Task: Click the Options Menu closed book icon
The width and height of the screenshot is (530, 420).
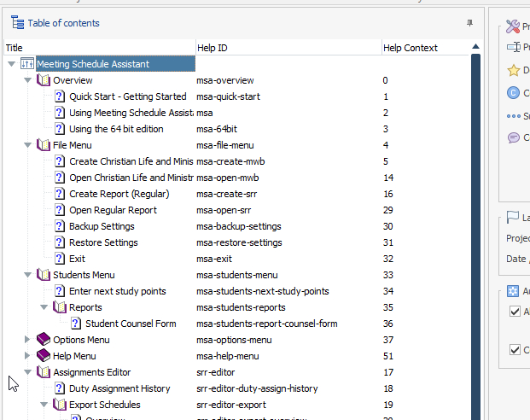Action: coord(44,339)
